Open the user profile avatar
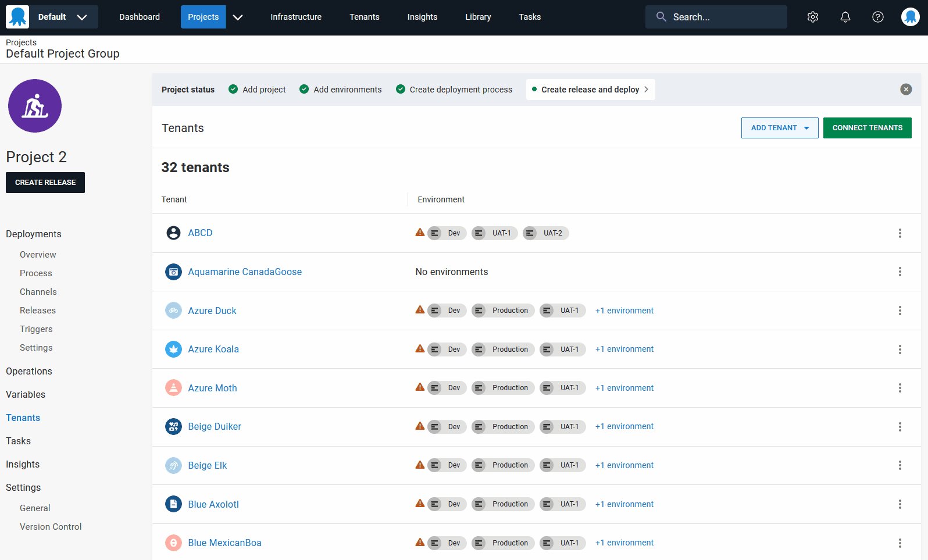This screenshot has height=560, width=928. point(911,17)
